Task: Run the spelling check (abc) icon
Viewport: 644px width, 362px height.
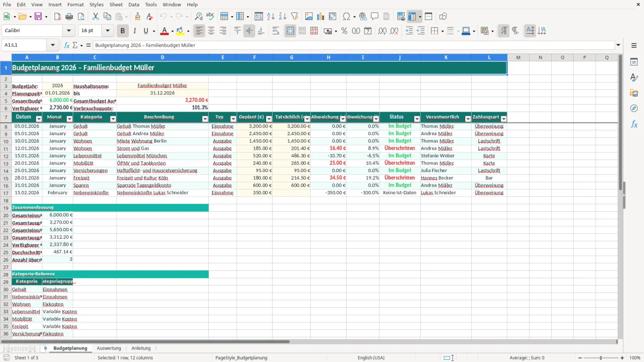Action: (210, 17)
